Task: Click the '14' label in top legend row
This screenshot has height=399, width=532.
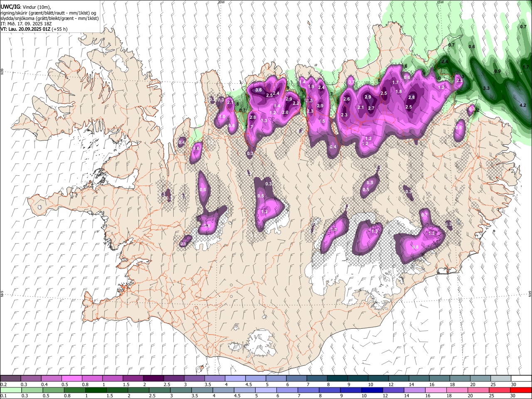Action: pyautogui.click(x=411, y=384)
